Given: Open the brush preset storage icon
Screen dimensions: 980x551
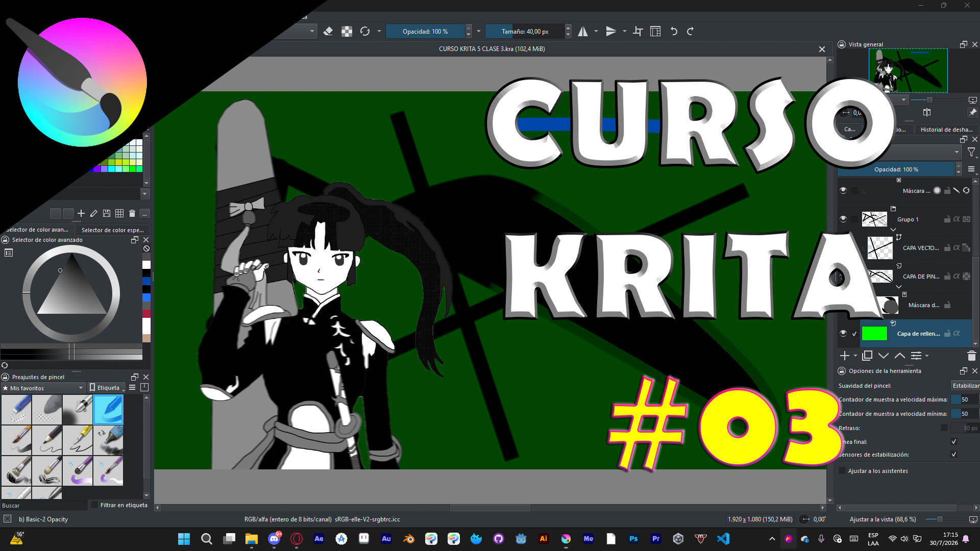Looking at the screenshot, I should (x=144, y=388).
